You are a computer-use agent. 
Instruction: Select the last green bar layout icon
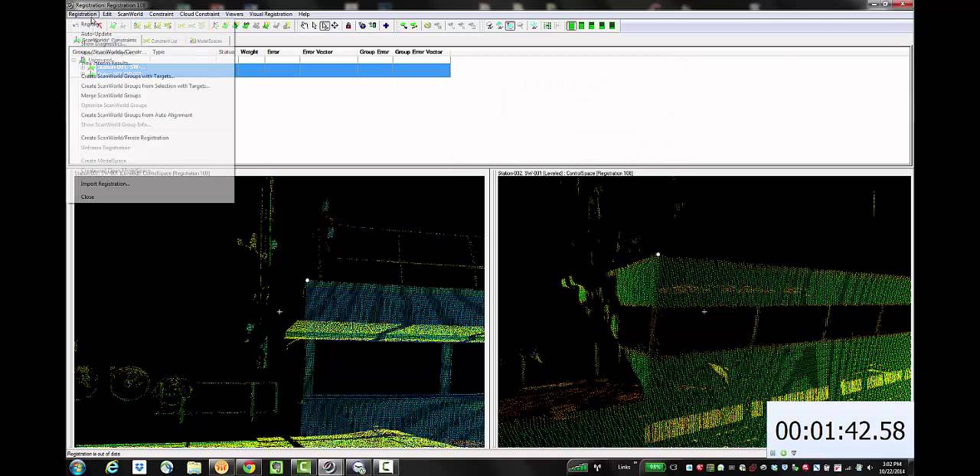pos(612,25)
